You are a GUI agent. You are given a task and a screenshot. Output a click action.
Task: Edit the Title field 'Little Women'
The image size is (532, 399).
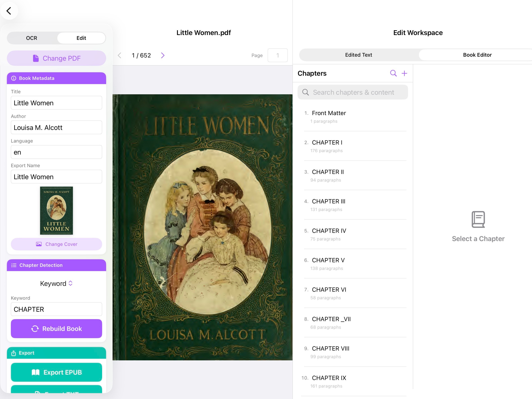coord(56,103)
